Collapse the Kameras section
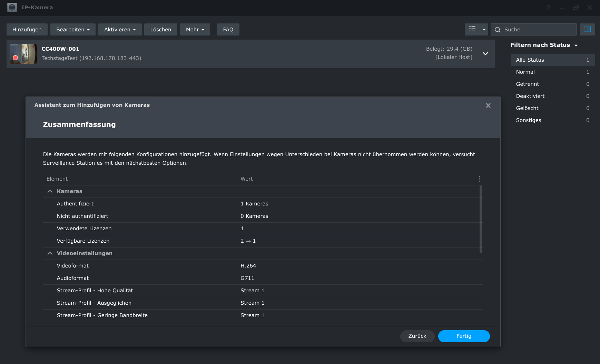Viewport: 600px width, 364px height. pyautogui.click(x=50, y=191)
